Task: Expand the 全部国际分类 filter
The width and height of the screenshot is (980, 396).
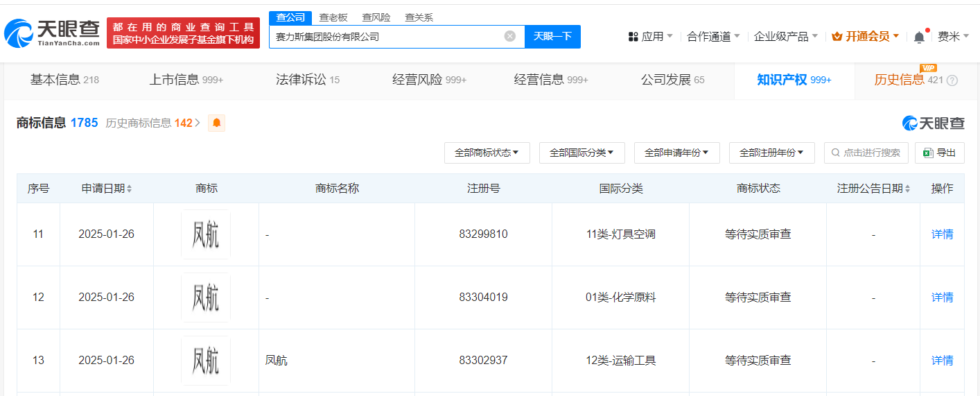Action: point(581,153)
